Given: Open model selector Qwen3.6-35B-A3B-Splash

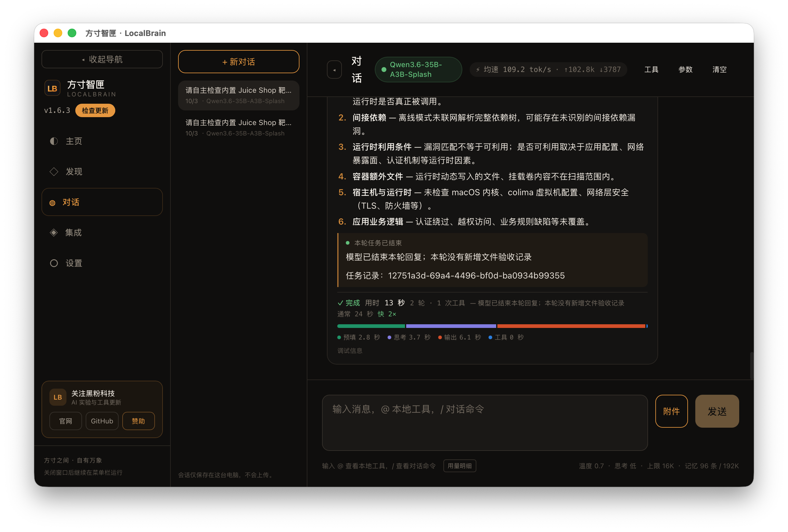Looking at the screenshot, I should coord(418,70).
